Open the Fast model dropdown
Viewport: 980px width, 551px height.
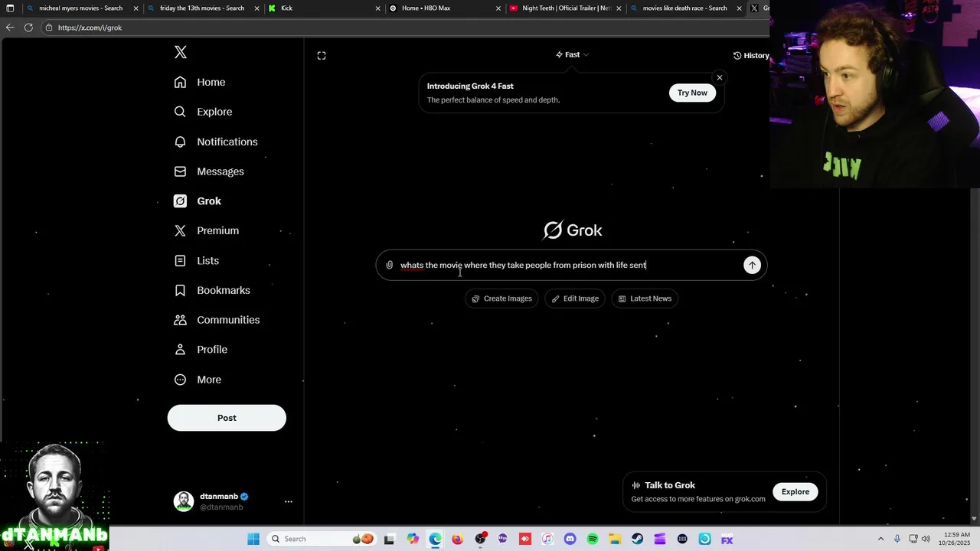click(x=572, y=54)
